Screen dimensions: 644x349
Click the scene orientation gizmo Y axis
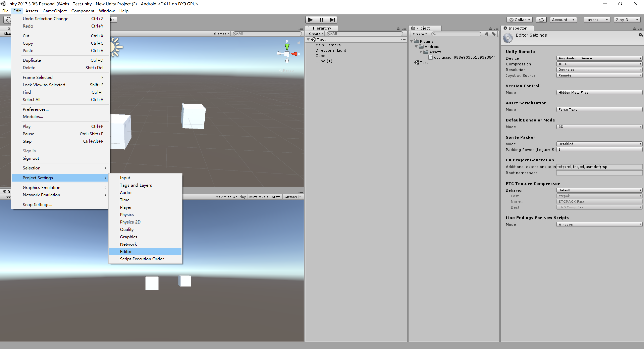click(287, 46)
